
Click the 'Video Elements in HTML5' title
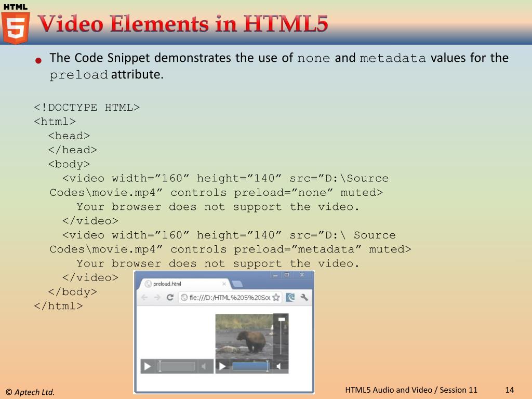point(183,24)
